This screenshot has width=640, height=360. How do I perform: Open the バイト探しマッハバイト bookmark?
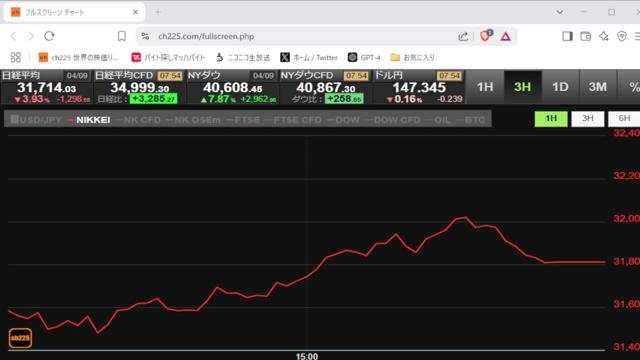click(168, 58)
